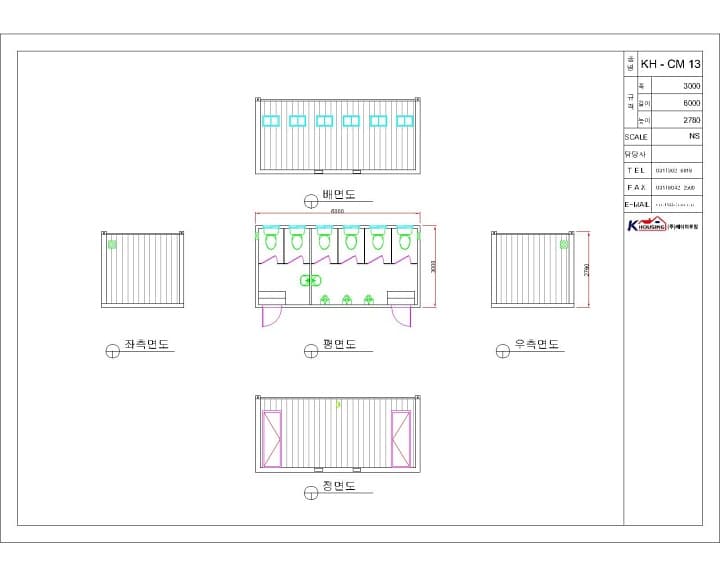Click the E-MAIL label

pos(637,204)
